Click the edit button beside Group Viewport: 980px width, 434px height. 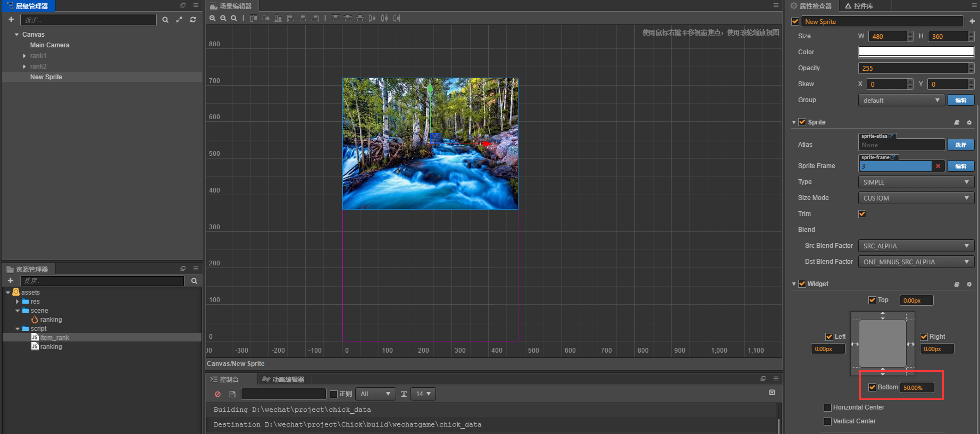coord(961,100)
